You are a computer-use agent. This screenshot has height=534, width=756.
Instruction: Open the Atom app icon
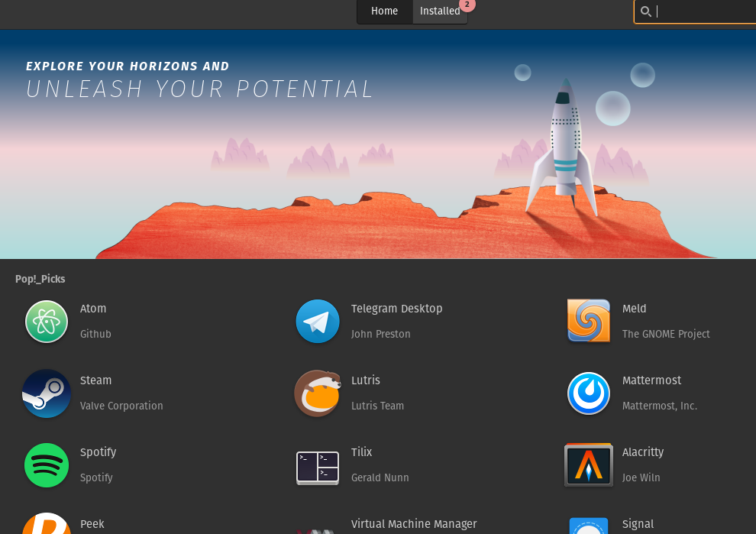pyautogui.click(x=47, y=322)
